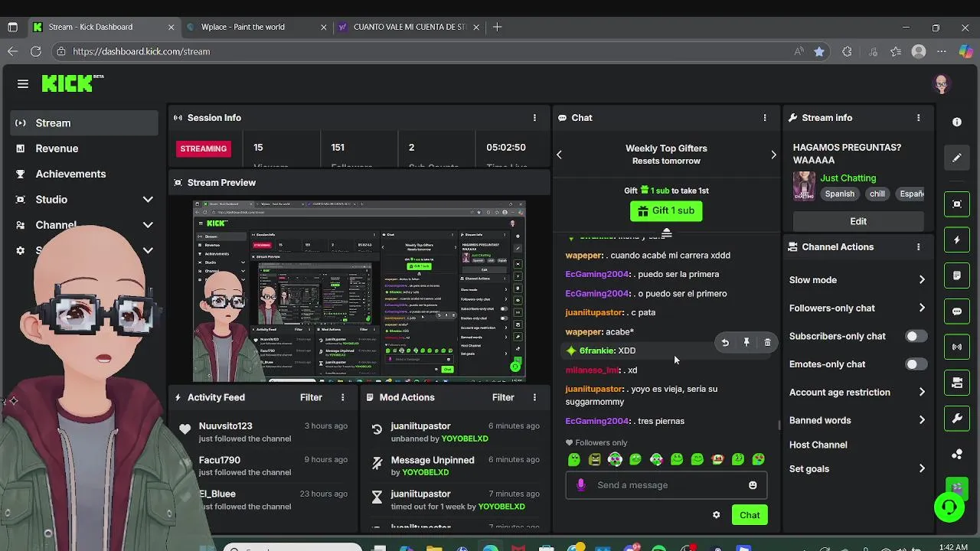This screenshot has width=980, height=551.
Task: Insert the first green blob emote
Action: (x=574, y=459)
